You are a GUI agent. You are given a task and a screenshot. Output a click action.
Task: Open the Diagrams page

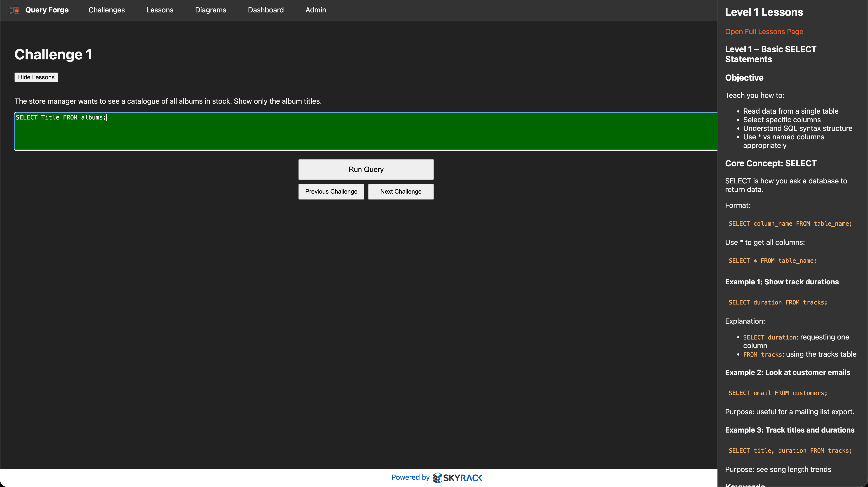click(x=211, y=10)
